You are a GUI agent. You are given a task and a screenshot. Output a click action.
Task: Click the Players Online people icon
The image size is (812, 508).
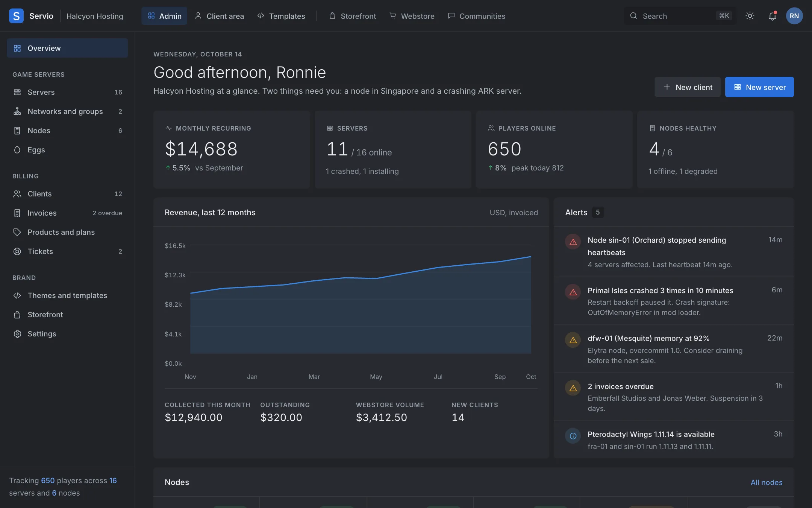tap(491, 128)
